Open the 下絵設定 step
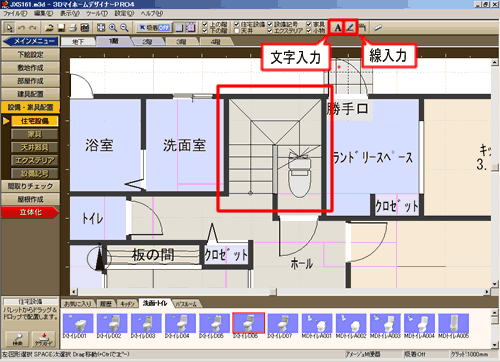 [30, 54]
